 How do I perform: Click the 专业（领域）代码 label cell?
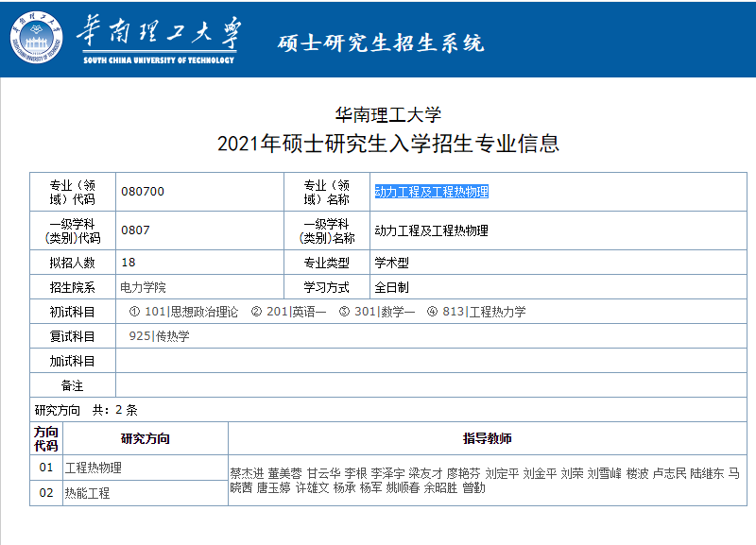[73, 192]
